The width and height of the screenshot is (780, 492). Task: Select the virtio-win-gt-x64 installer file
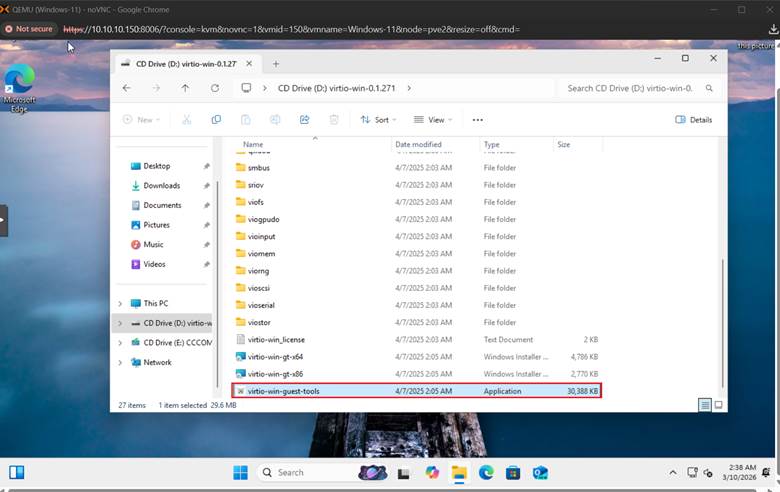pyautogui.click(x=275, y=356)
